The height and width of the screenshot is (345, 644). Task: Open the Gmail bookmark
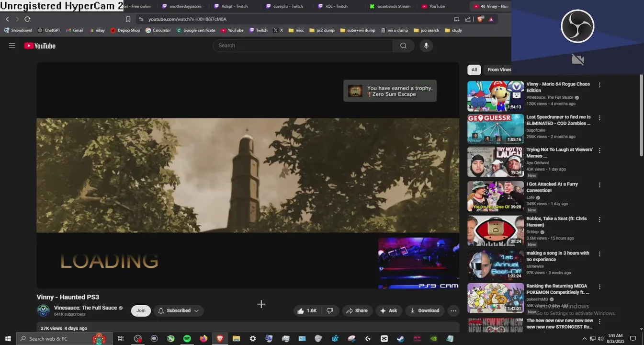[x=74, y=30]
